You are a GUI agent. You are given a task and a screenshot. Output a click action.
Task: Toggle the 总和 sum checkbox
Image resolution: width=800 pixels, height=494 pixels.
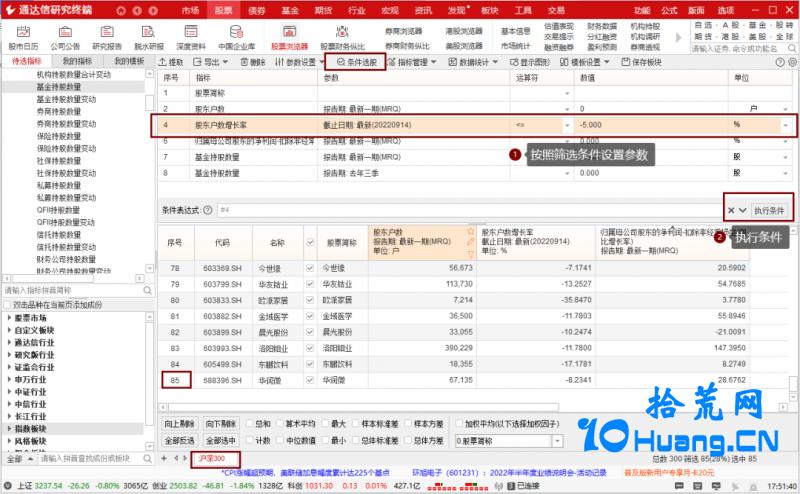pyautogui.click(x=249, y=424)
